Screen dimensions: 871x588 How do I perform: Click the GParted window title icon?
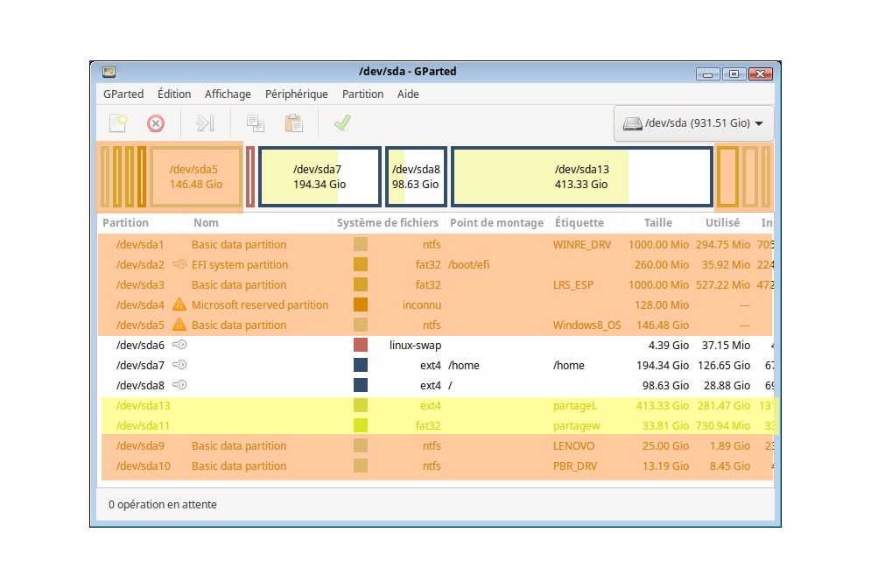coord(109,72)
